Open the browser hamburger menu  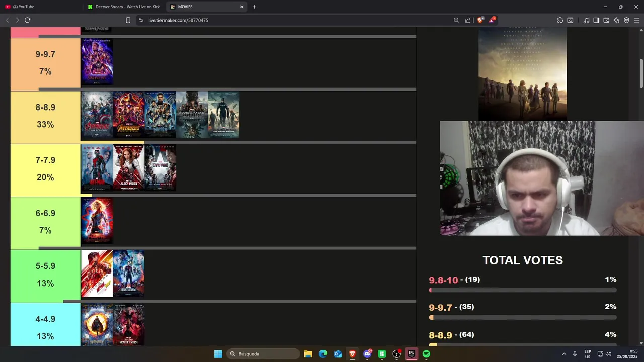coord(636,20)
